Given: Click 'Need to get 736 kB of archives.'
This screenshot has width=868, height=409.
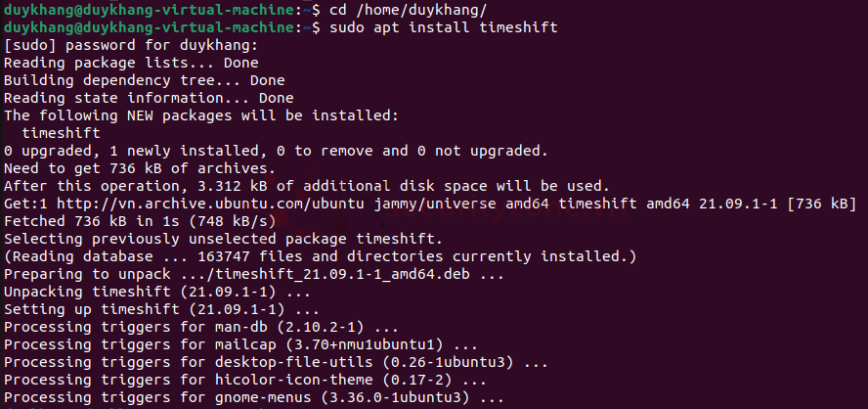Looking at the screenshot, I should tap(140, 168).
